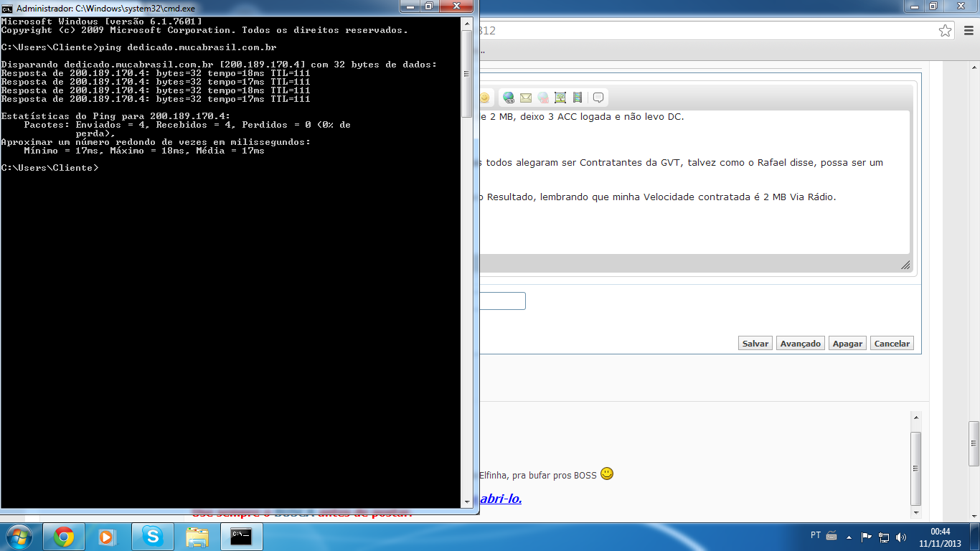Bookmark page with the star icon

coord(946,31)
